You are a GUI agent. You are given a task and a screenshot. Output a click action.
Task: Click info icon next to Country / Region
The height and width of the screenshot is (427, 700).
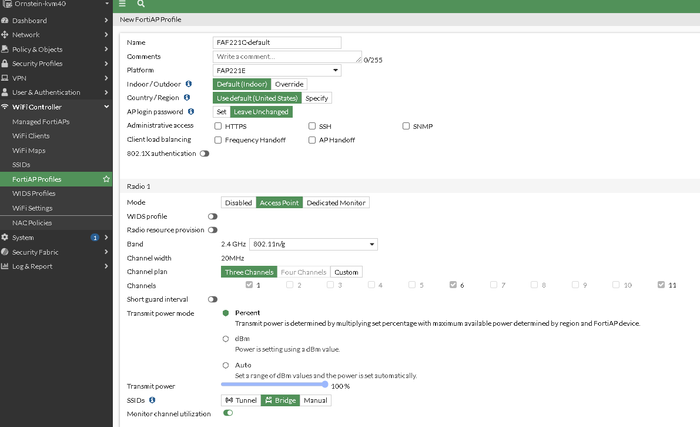[x=187, y=97]
